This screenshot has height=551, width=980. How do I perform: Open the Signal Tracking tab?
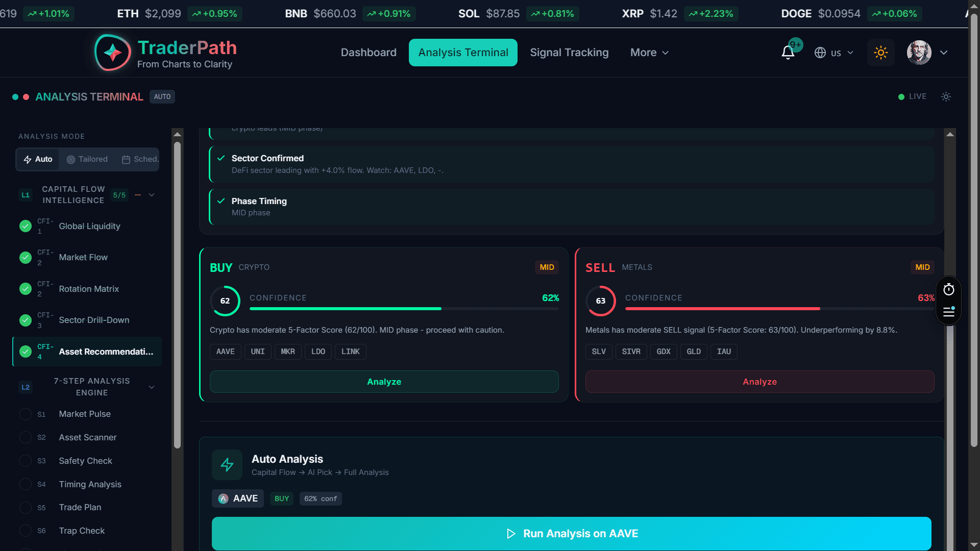pos(569,53)
